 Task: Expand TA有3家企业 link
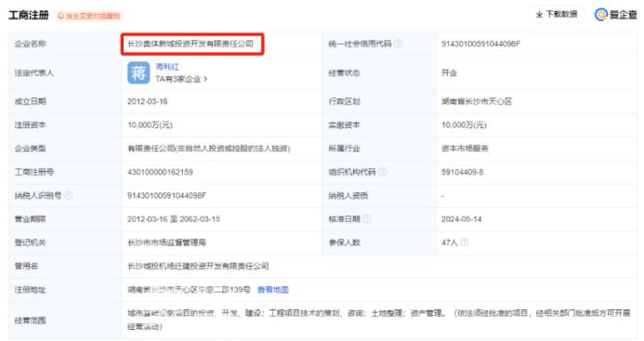pyautogui.click(x=181, y=79)
